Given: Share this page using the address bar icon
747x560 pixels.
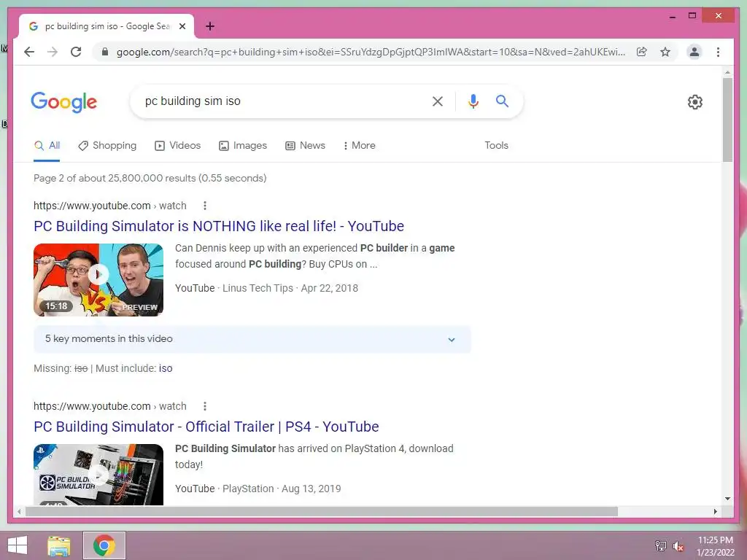Looking at the screenshot, I should pos(642,52).
